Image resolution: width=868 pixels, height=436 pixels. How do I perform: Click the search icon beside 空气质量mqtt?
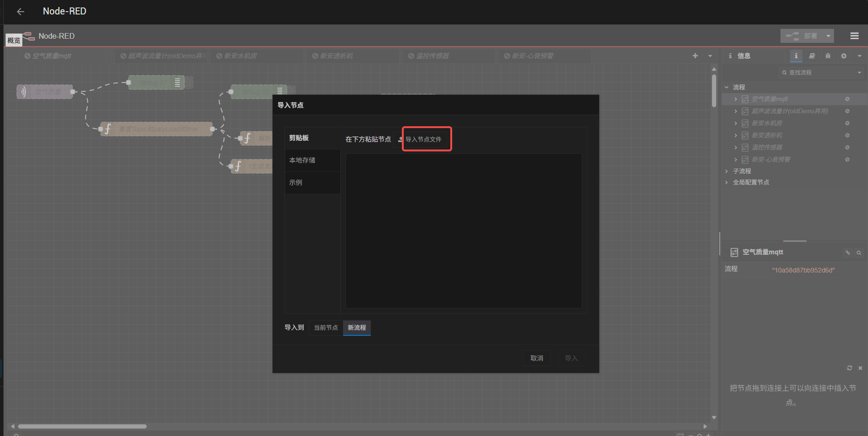tap(859, 252)
